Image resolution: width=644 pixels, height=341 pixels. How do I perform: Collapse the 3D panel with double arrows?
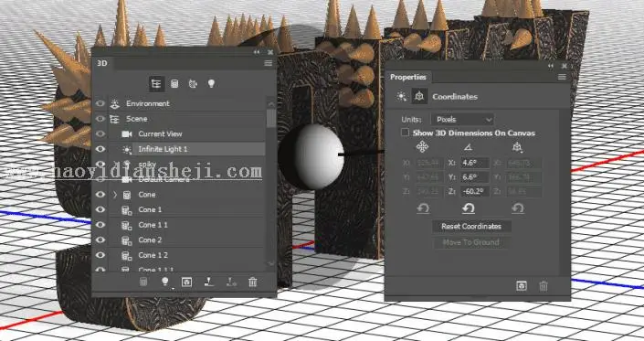click(x=257, y=52)
